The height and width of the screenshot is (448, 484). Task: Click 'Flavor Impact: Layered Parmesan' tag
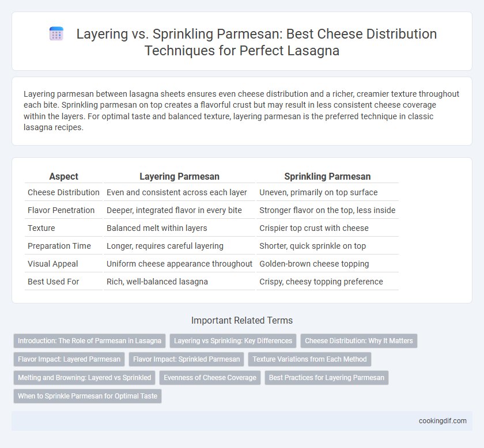tap(69, 359)
